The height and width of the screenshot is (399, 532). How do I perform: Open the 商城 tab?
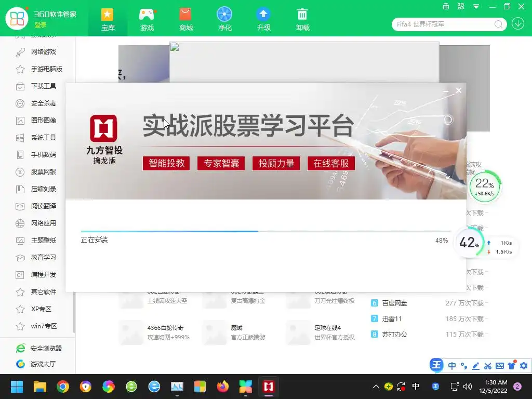coord(186,19)
